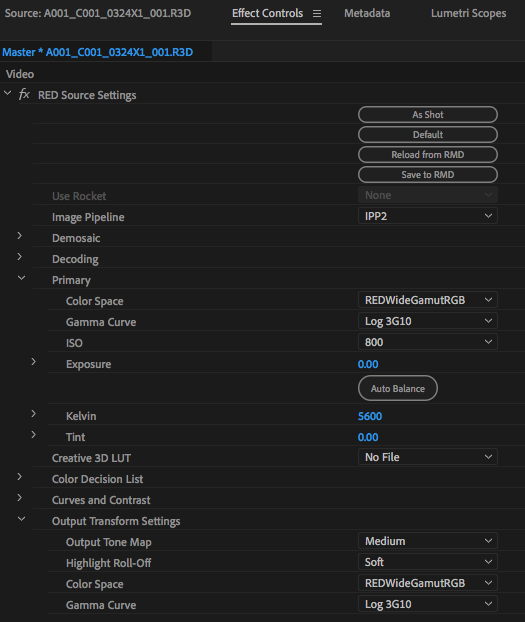The width and height of the screenshot is (525, 622).
Task: Open Output Tone Map Medium dropdown
Action: 428,541
